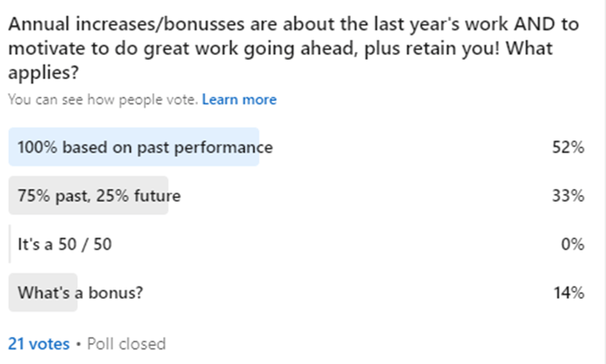
Task: Click the 0% result percentage
Action: [x=573, y=244]
